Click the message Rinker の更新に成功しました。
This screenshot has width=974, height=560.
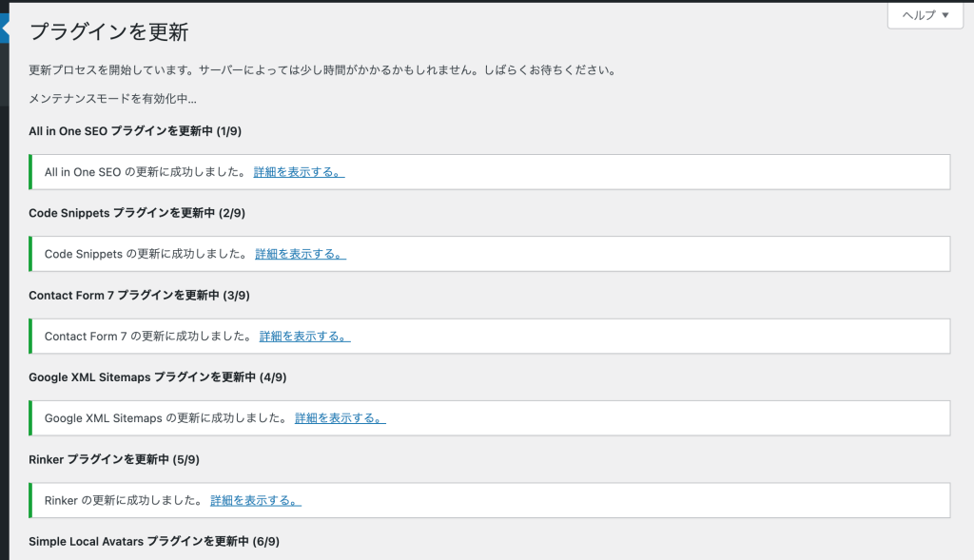pos(125,500)
